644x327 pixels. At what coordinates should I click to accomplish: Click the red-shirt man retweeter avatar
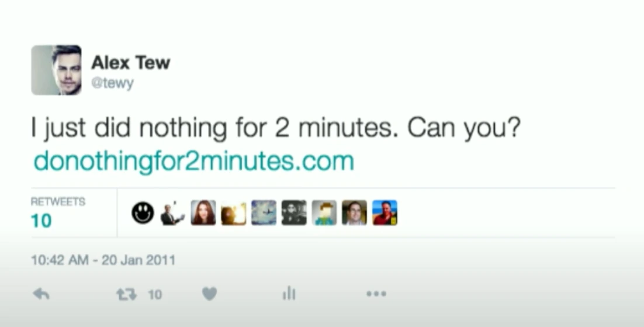pos(385,213)
